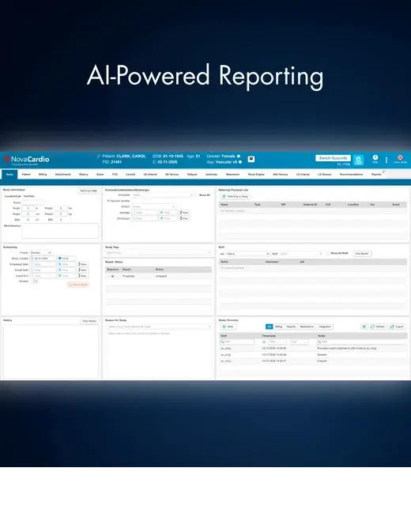
Task: Open the Staff select dropdown
Action: point(301,254)
